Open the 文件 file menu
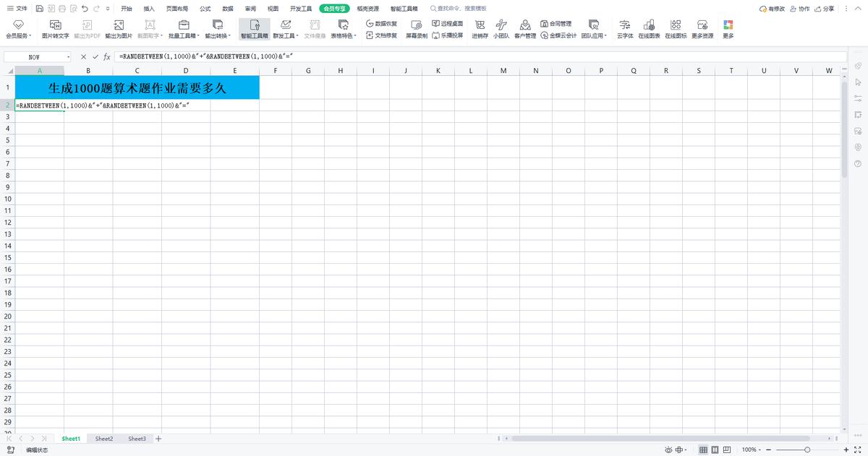Viewport: 868px width, 456px height. click(17, 9)
